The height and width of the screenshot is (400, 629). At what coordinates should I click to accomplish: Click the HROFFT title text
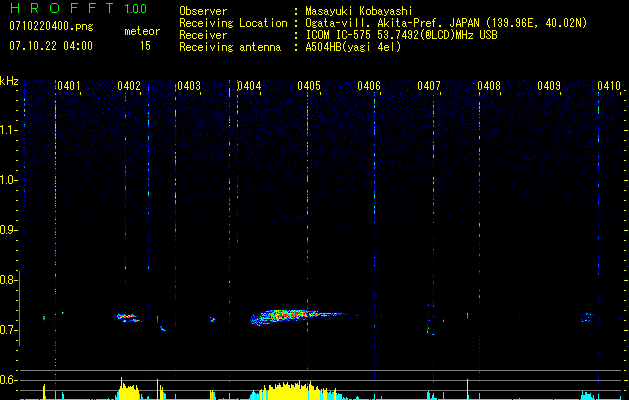point(62,8)
